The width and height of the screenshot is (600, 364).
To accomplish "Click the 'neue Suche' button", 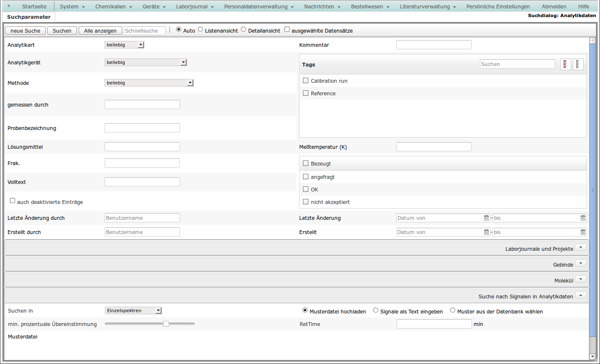I will pyautogui.click(x=25, y=31).
